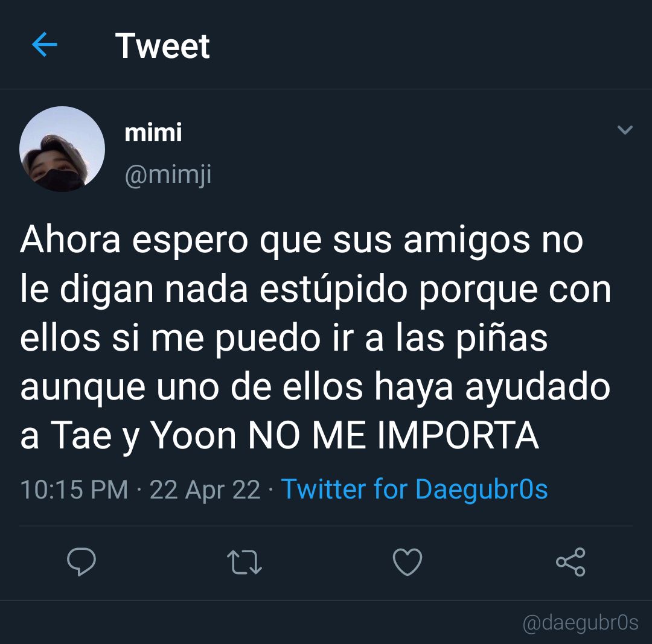This screenshot has height=644, width=652.
Task: Click the words NO ME IMPORTA
Action: coord(394,435)
